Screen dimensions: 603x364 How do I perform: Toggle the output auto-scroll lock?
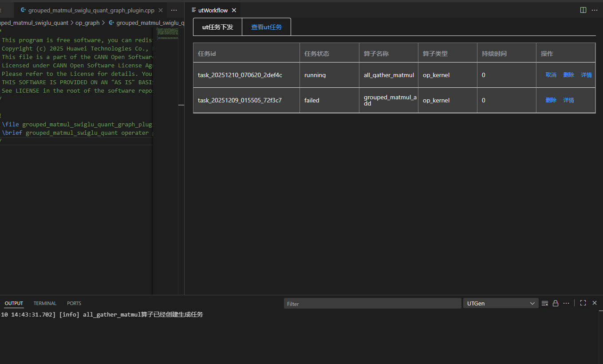[556, 303]
